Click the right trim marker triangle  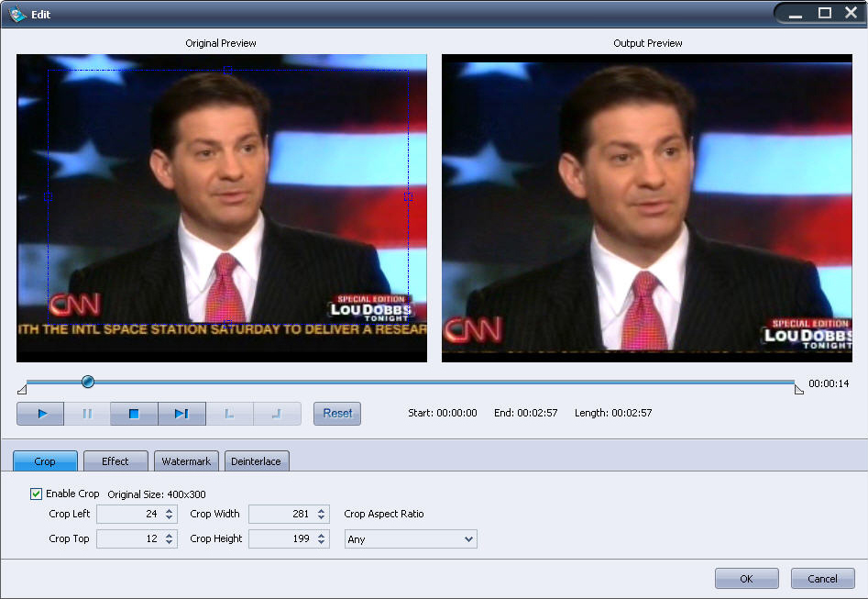click(x=798, y=390)
